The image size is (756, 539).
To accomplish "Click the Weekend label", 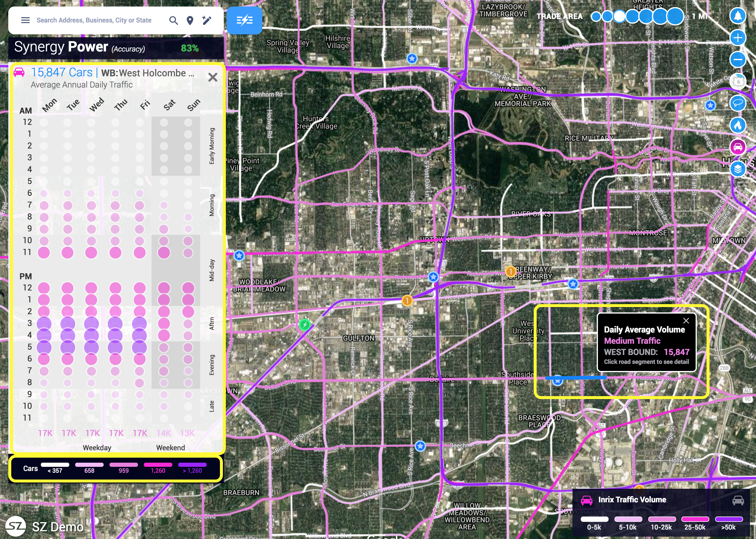I will coord(170,448).
